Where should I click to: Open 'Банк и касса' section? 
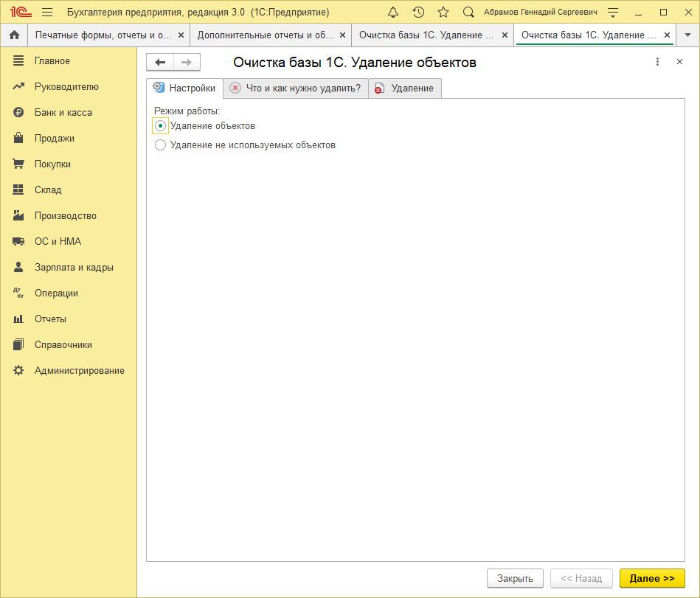point(63,112)
